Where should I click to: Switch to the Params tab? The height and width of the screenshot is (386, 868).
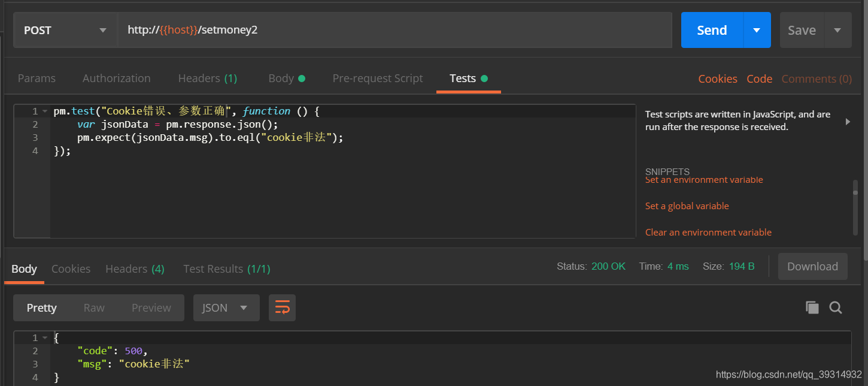[37, 79]
